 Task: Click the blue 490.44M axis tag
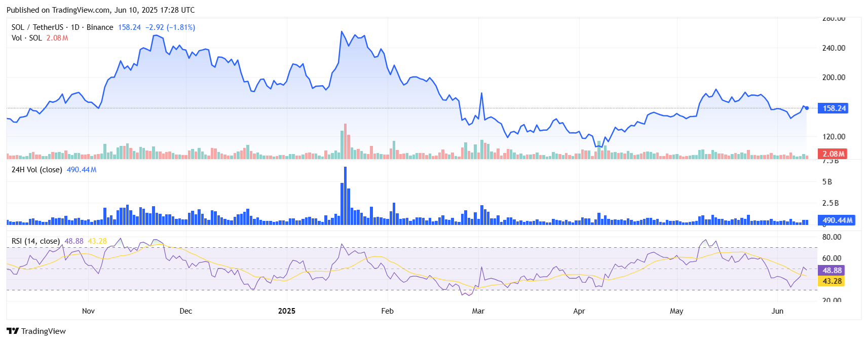(837, 220)
